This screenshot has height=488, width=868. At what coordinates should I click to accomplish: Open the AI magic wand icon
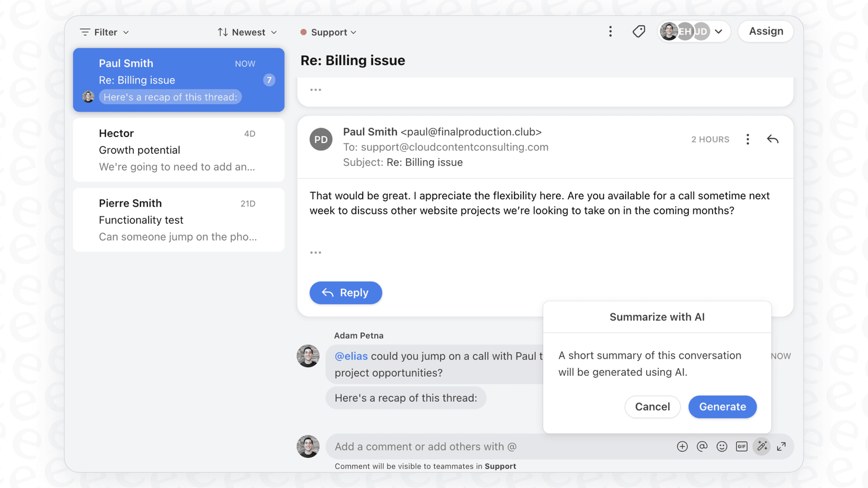(x=761, y=446)
